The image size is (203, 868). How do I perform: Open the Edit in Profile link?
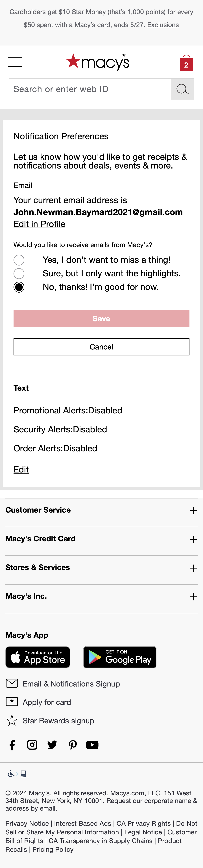[39, 224]
